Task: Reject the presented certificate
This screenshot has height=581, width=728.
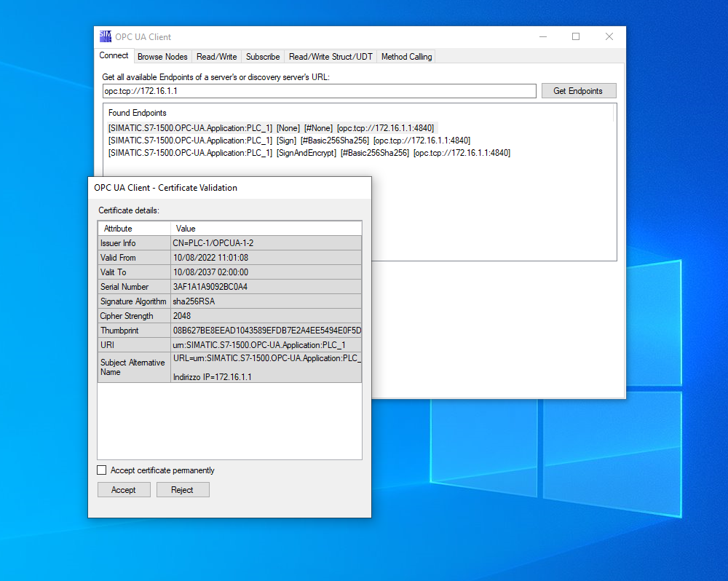Action: click(x=182, y=489)
